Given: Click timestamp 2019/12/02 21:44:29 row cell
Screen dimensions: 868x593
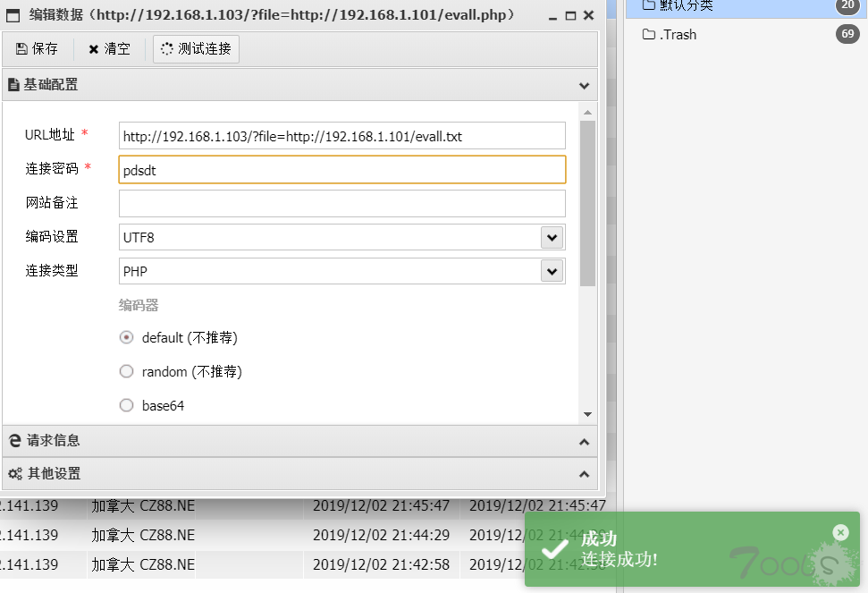Looking at the screenshot, I should coord(381,535).
